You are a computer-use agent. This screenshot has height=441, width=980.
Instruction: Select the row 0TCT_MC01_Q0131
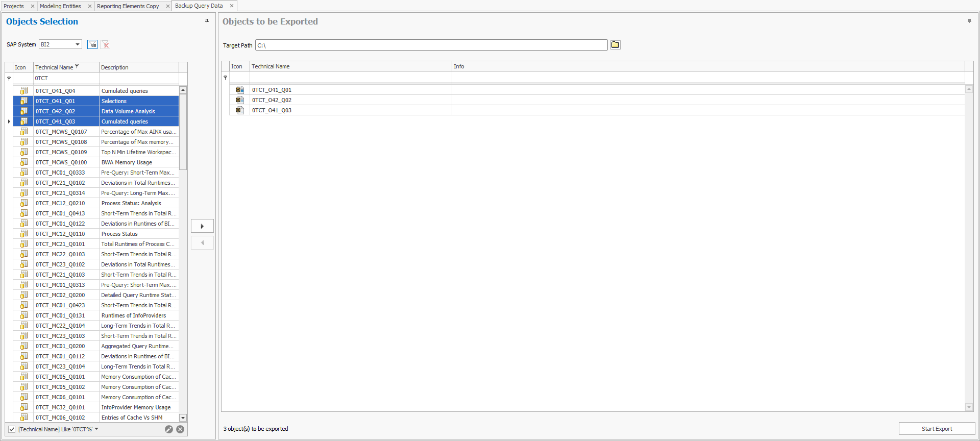point(96,315)
